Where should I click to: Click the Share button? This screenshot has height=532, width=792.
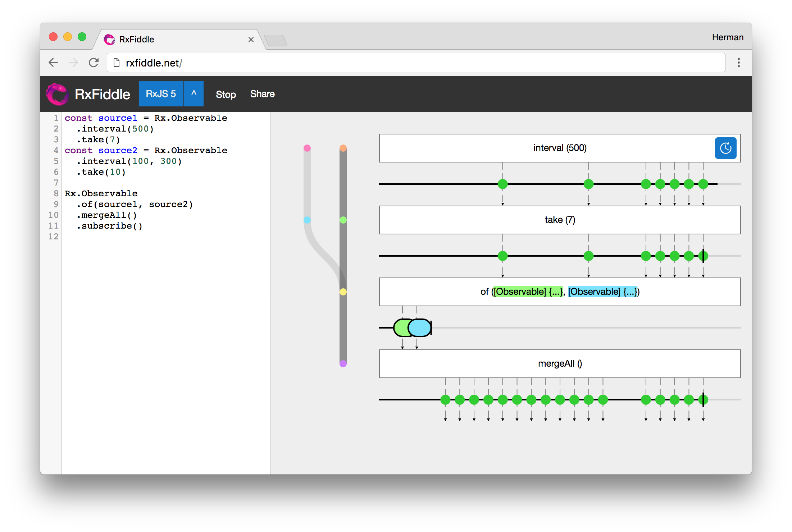[262, 94]
